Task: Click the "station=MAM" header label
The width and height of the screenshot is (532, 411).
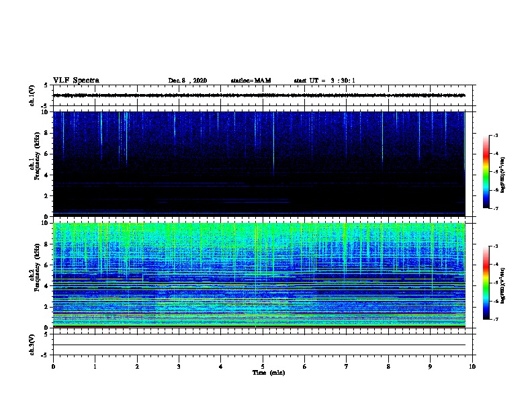Action: [251, 81]
